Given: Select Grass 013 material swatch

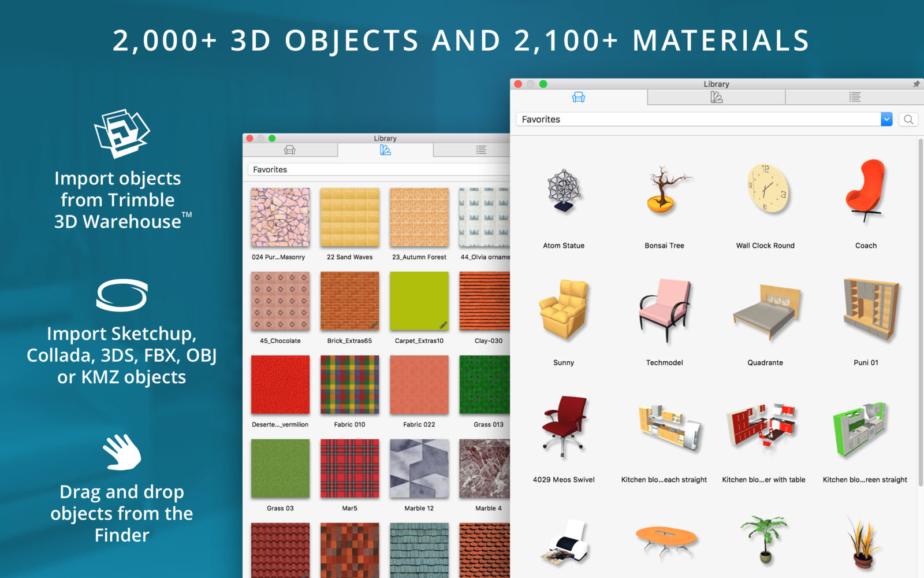Looking at the screenshot, I should point(485,385).
